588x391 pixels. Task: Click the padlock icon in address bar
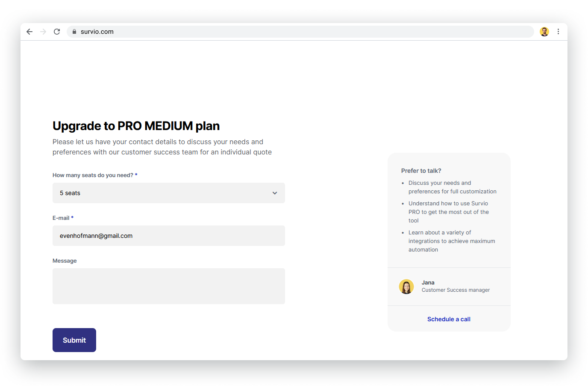click(x=74, y=32)
